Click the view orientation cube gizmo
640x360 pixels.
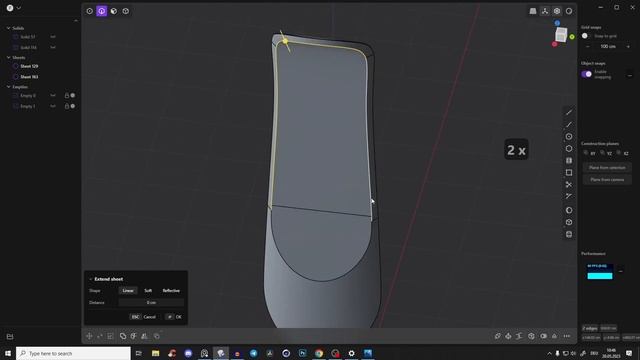562,35
